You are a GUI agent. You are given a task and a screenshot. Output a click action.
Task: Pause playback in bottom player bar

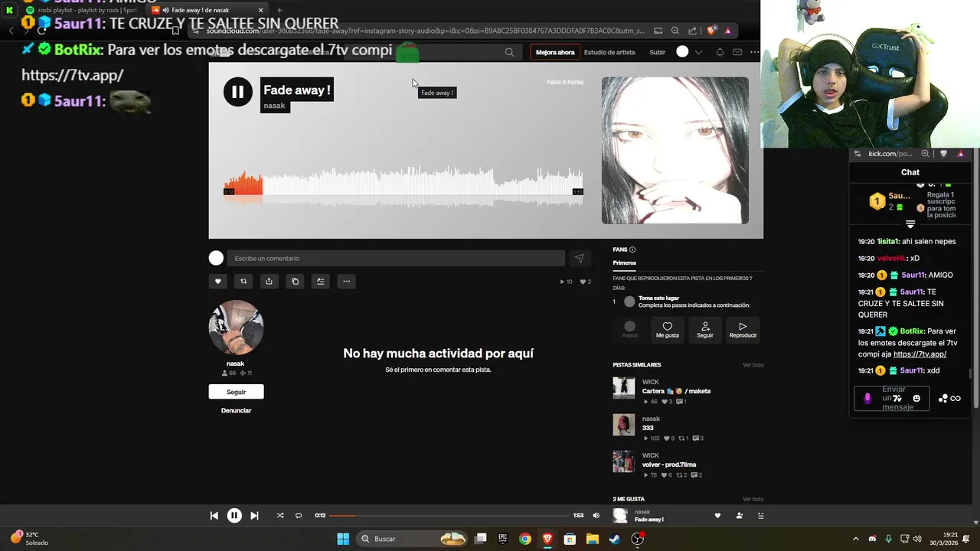pos(234,516)
